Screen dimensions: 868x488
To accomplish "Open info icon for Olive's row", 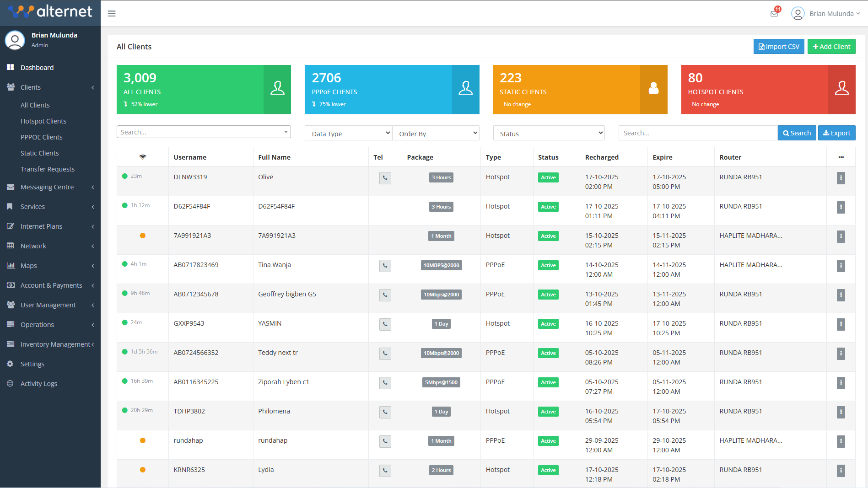I will (x=841, y=178).
